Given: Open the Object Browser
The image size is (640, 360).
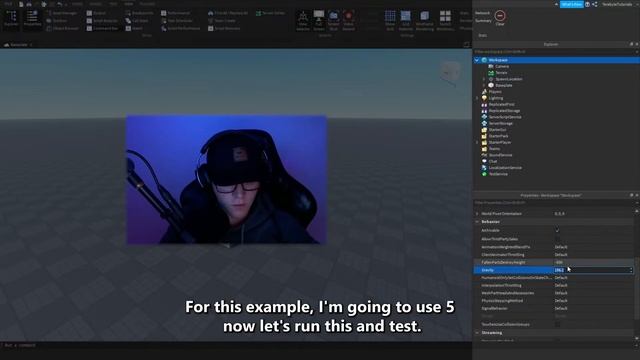Looking at the screenshot, I should [x=62, y=28].
